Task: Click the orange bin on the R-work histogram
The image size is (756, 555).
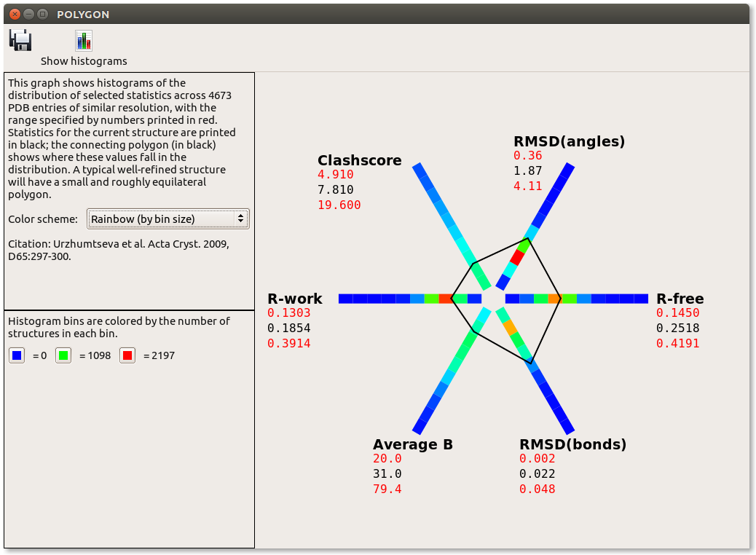Action: pos(445,299)
